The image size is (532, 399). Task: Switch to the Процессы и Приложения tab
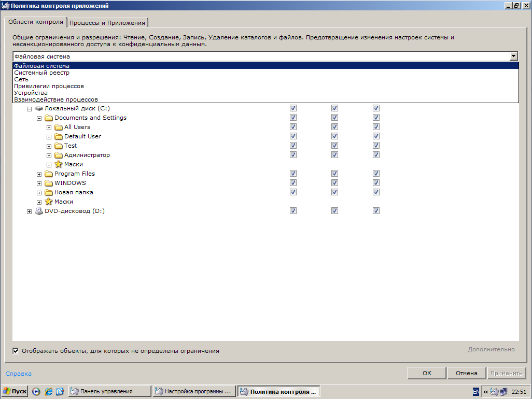pyautogui.click(x=107, y=23)
